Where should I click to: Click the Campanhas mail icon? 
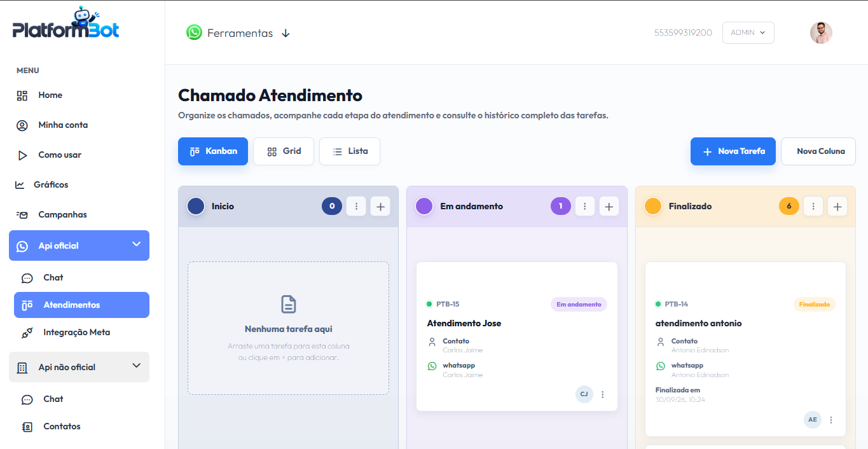[22, 215]
